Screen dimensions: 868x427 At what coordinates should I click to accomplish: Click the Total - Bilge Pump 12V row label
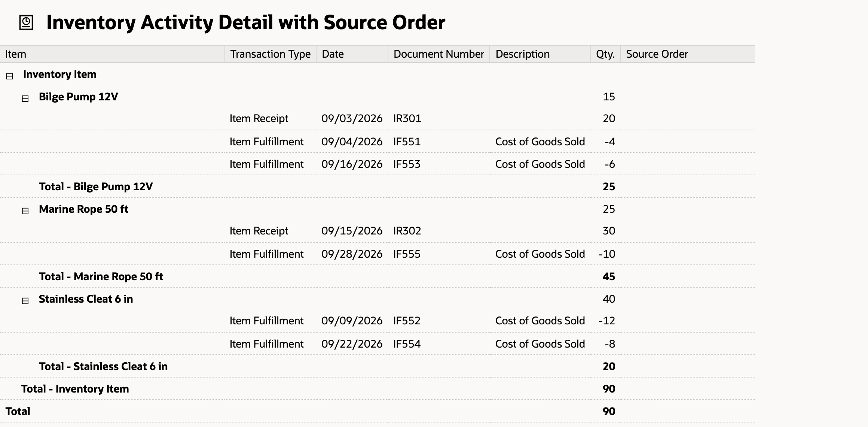pos(96,187)
